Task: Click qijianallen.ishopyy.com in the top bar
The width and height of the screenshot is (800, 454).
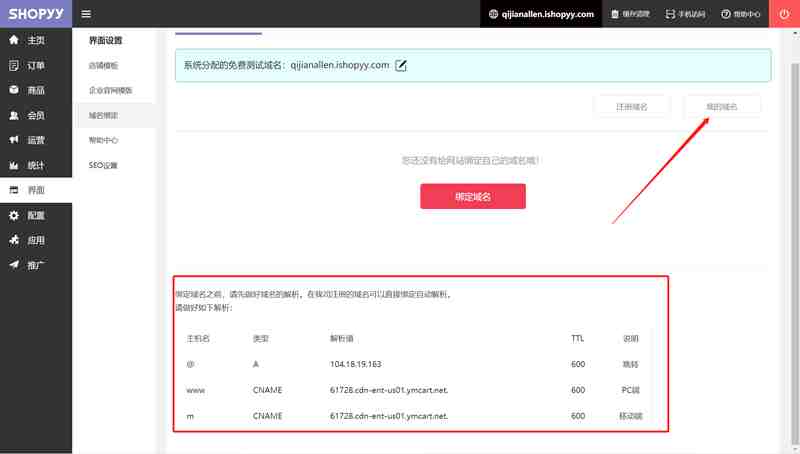Action: (x=541, y=14)
